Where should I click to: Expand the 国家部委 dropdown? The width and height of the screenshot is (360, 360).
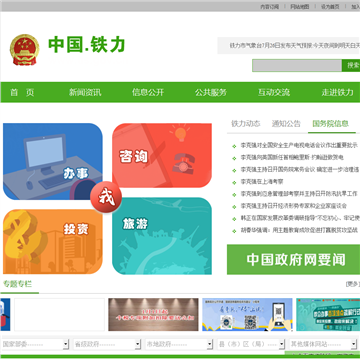(35, 344)
